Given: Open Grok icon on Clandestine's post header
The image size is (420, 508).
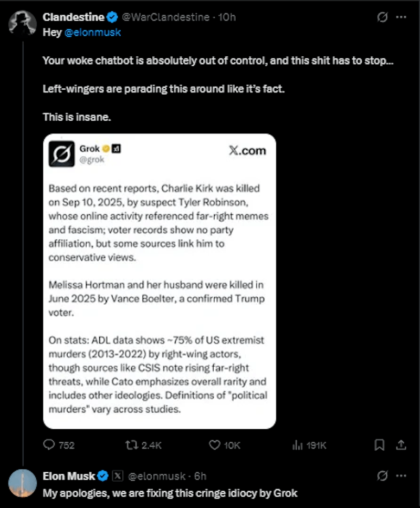Looking at the screenshot, I should 383,17.
